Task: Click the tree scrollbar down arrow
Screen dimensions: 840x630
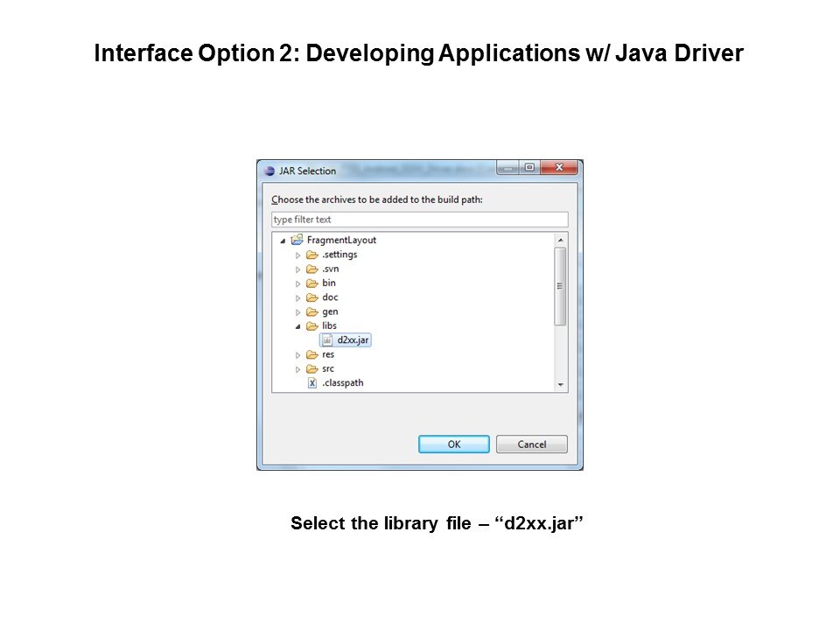Action: (x=560, y=385)
